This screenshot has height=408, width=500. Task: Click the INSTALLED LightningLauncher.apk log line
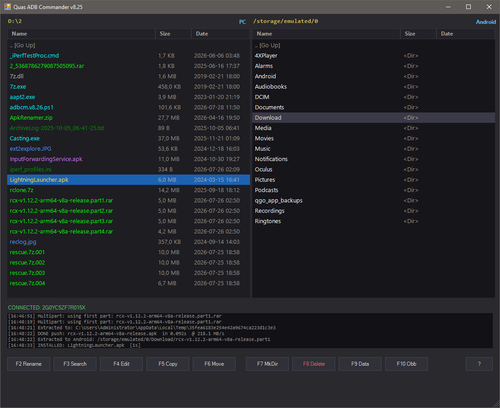74,345
